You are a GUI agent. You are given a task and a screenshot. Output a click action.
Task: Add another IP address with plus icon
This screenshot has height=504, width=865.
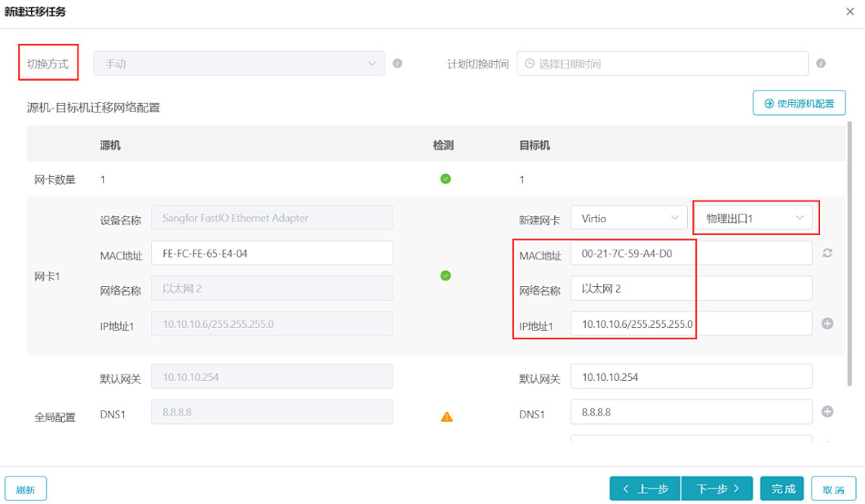(827, 324)
